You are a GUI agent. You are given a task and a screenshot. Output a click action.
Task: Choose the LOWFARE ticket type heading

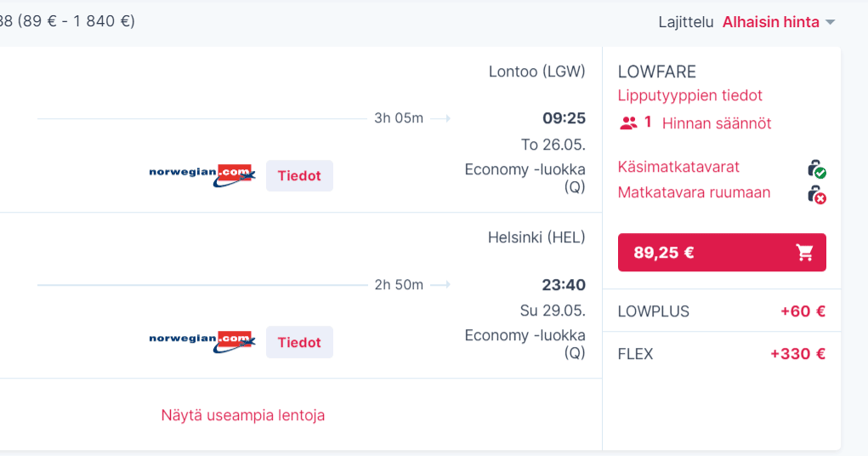tap(657, 71)
